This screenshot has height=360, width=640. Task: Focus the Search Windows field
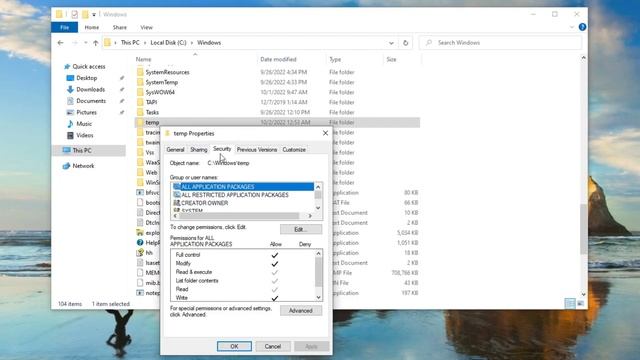[x=500, y=42]
